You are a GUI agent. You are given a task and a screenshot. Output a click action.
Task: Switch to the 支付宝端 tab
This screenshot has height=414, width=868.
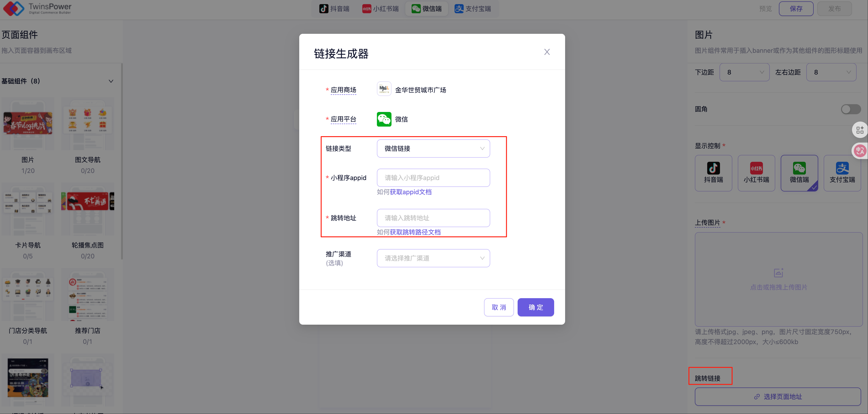[x=472, y=9]
